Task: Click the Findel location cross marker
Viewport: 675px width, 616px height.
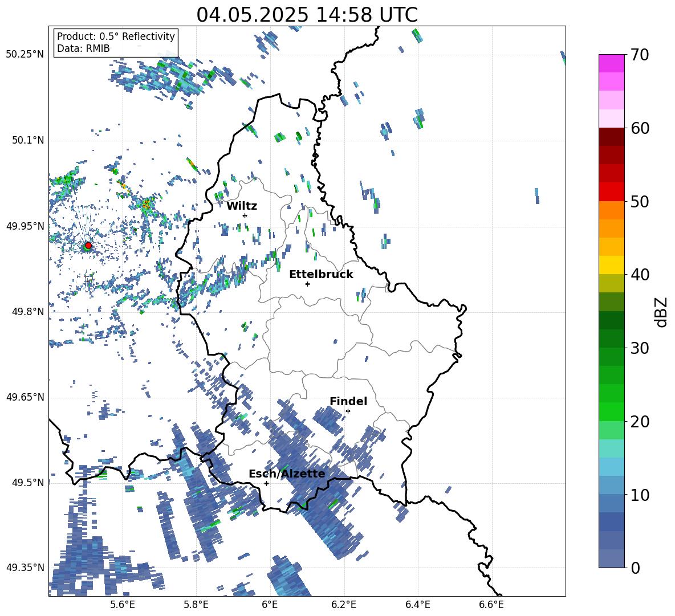Action: [x=348, y=411]
